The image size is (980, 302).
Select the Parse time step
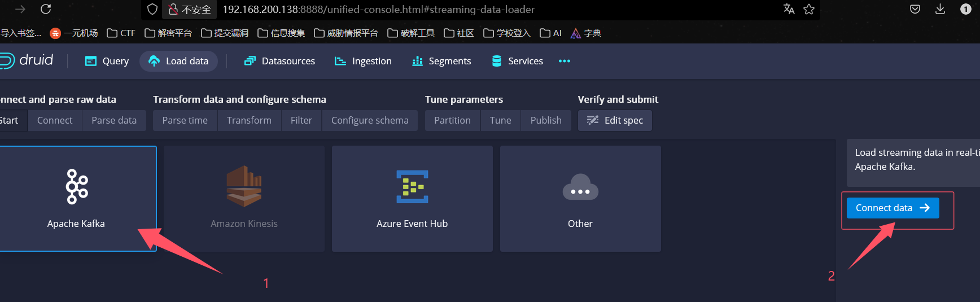185,120
